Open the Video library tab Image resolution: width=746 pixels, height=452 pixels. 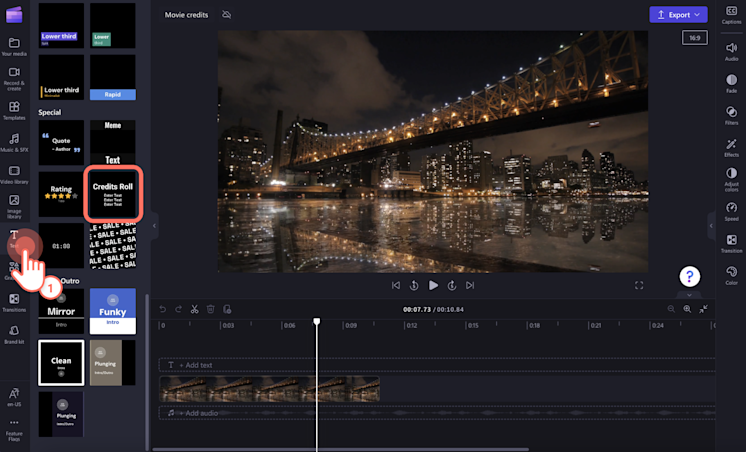point(14,174)
